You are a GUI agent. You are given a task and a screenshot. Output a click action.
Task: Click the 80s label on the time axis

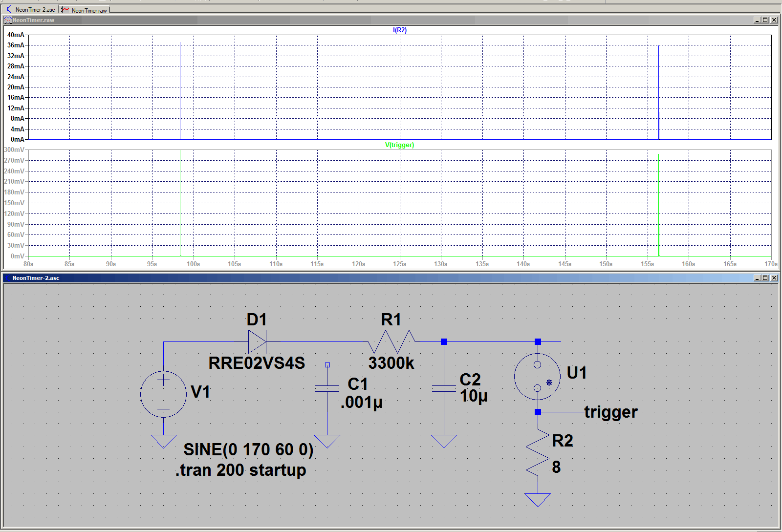[28, 264]
